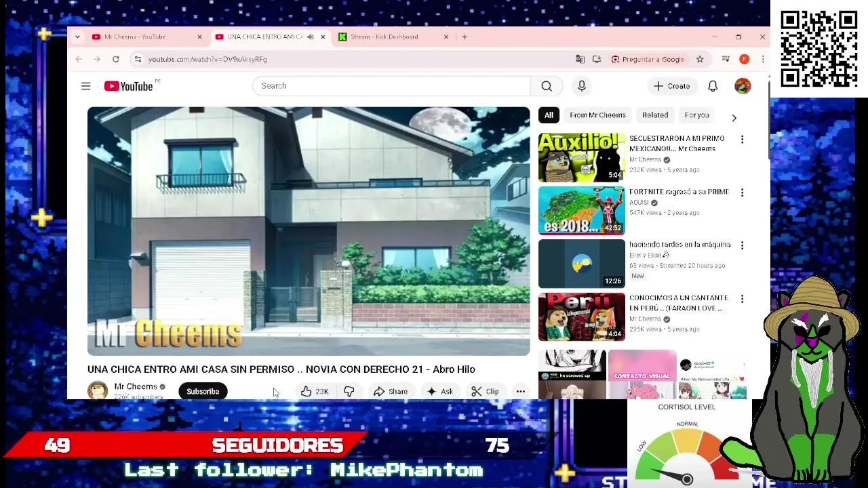Screen dimensions: 868x488
Task: Open YouTube notifications bell
Action: (713, 86)
